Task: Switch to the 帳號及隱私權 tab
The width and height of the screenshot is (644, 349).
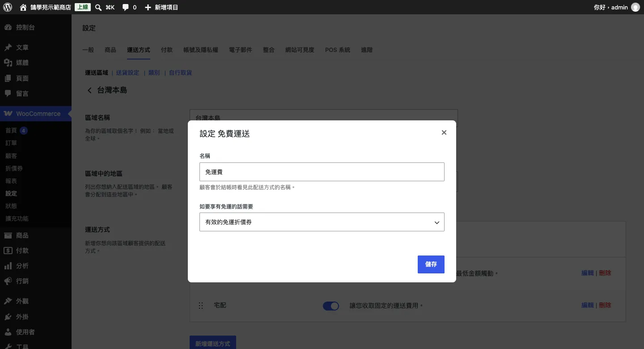Action: 201,50
